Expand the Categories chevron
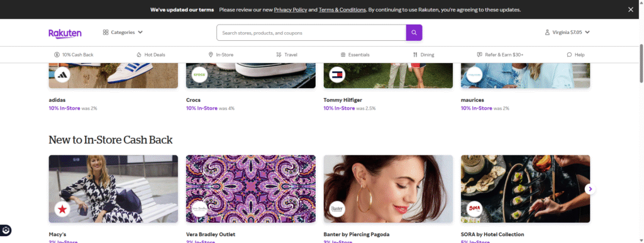644x243 pixels. click(140, 32)
